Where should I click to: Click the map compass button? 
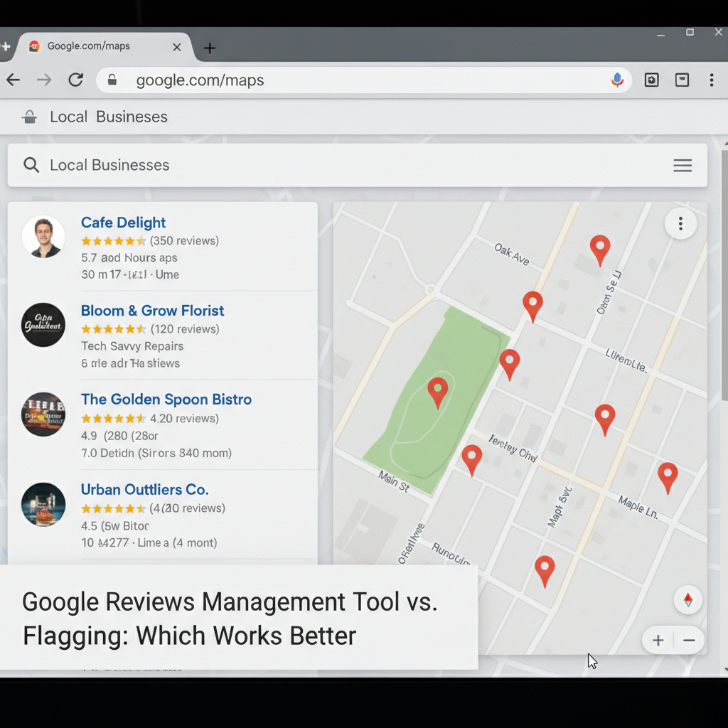pyautogui.click(x=688, y=600)
